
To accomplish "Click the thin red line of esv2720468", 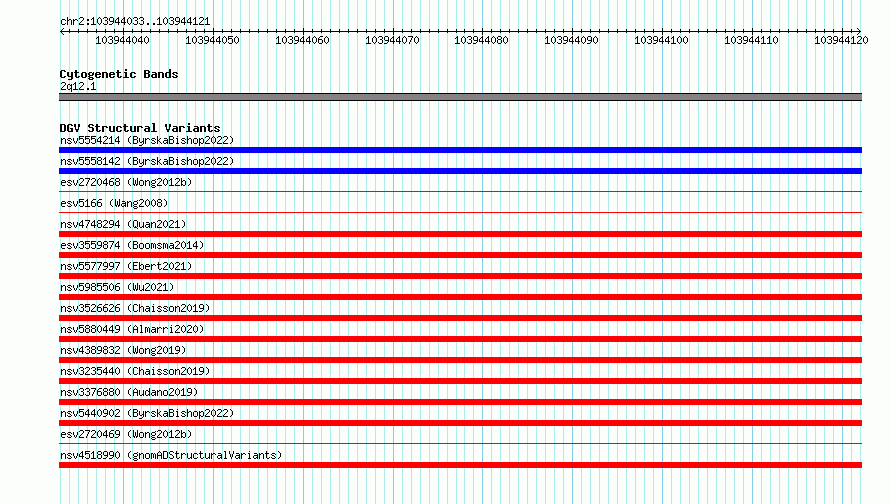I will click(460, 192).
